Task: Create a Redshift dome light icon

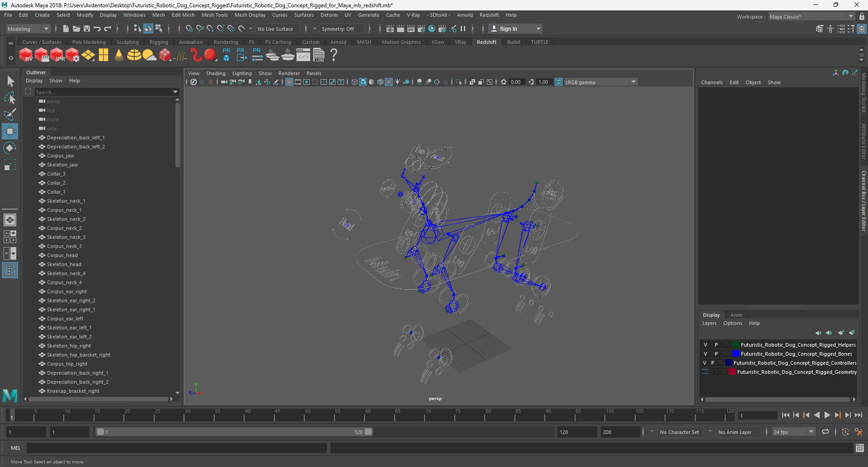Action: click(134, 55)
